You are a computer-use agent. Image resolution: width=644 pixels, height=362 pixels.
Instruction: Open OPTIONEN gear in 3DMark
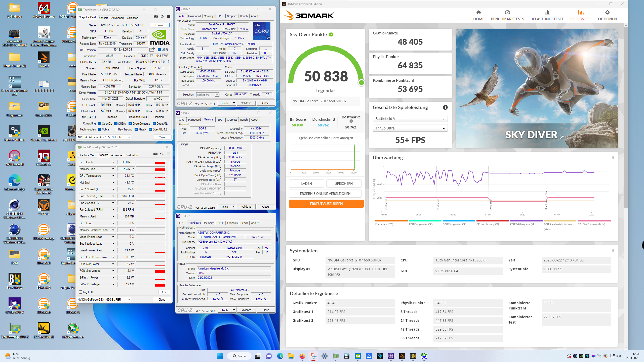pyautogui.click(x=607, y=15)
